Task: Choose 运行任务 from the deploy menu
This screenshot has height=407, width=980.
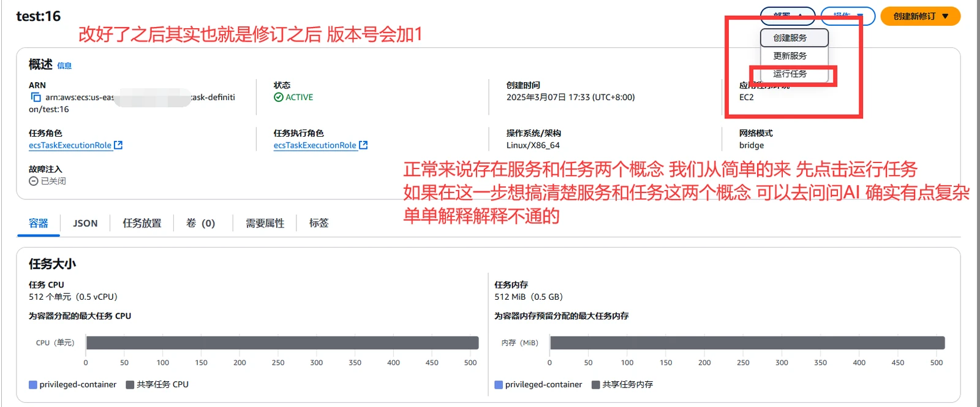Action: pos(794,74)
